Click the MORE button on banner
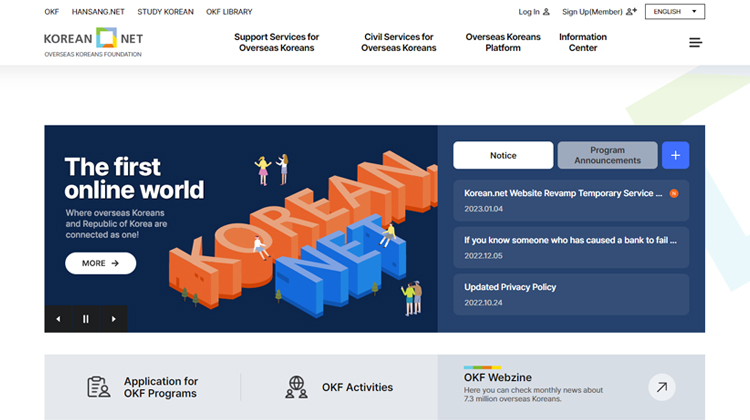 100,263
